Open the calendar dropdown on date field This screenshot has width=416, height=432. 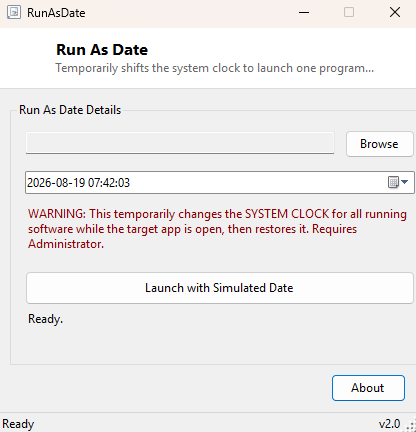pyautogui.click(x=398, y=182)
